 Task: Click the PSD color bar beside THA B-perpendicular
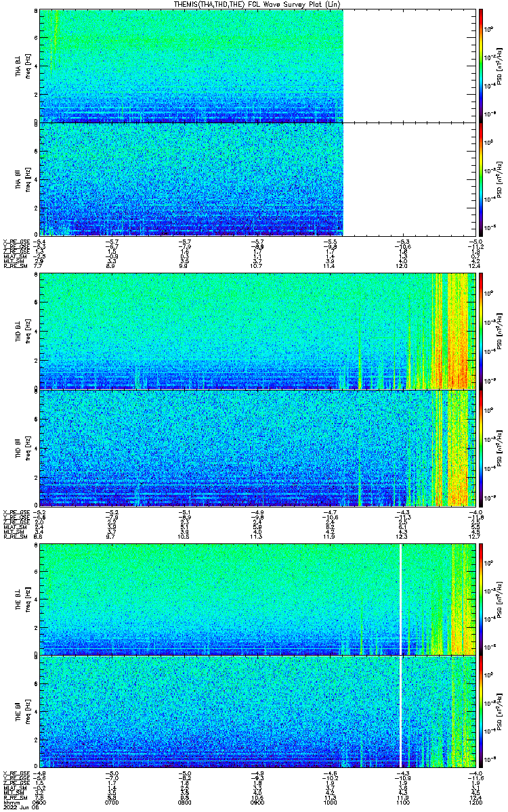click(x=481, y=66)
